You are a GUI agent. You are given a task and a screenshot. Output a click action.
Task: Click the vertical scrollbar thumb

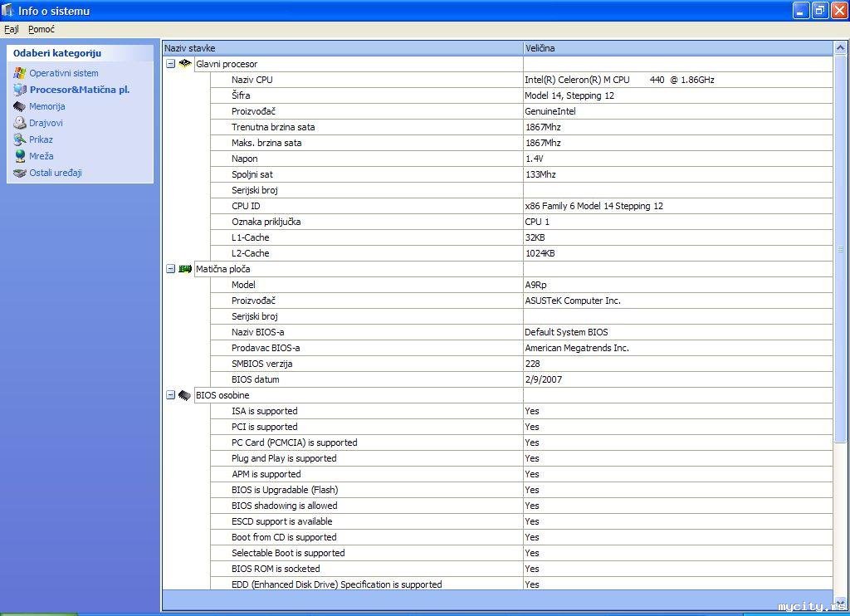840,248
